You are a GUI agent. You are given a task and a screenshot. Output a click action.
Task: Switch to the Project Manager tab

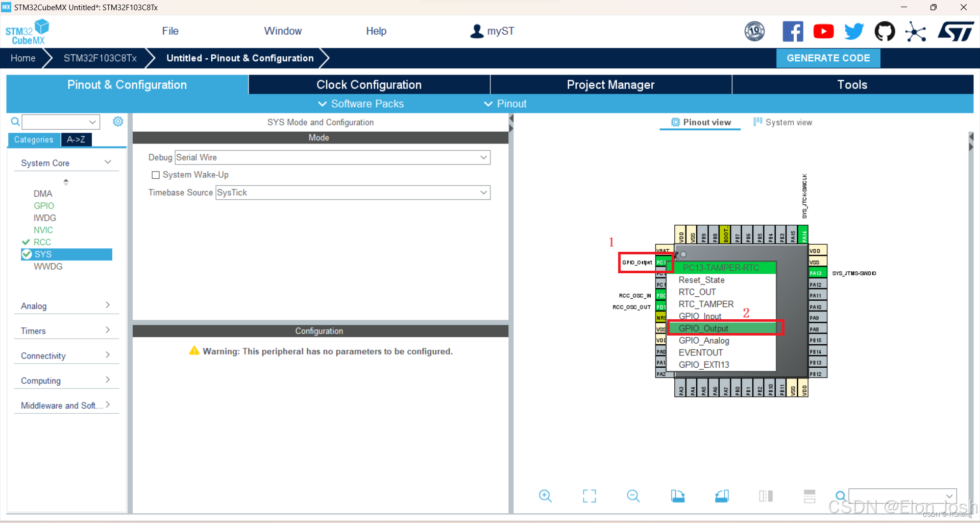coord(610,85)
